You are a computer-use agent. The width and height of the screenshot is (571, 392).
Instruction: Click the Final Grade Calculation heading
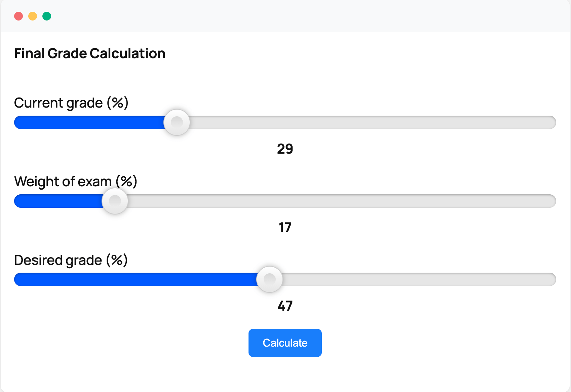[x=90, y=53]
